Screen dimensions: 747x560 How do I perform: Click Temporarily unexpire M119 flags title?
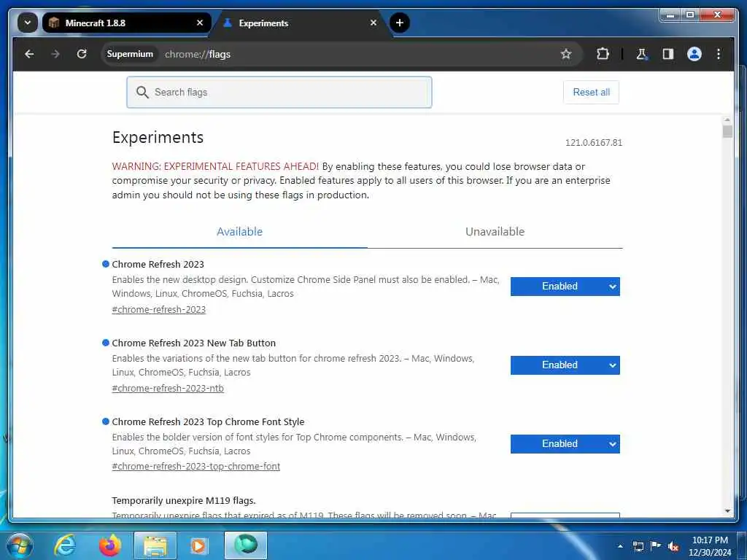click(183, 500)
